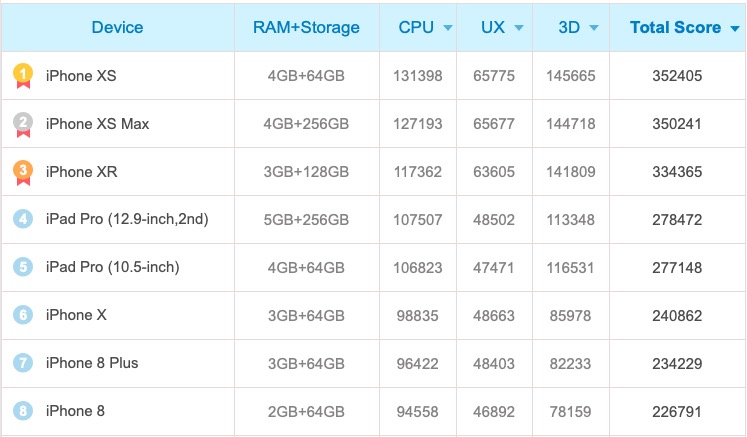Select the iPhone XR device name
The width and height of the screenshot is (747, 437).
point(81,172)
